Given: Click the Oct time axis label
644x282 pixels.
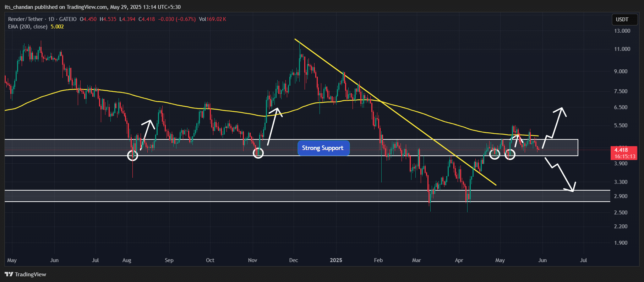Looking at the screenshot, I should (x=210, y=260).
